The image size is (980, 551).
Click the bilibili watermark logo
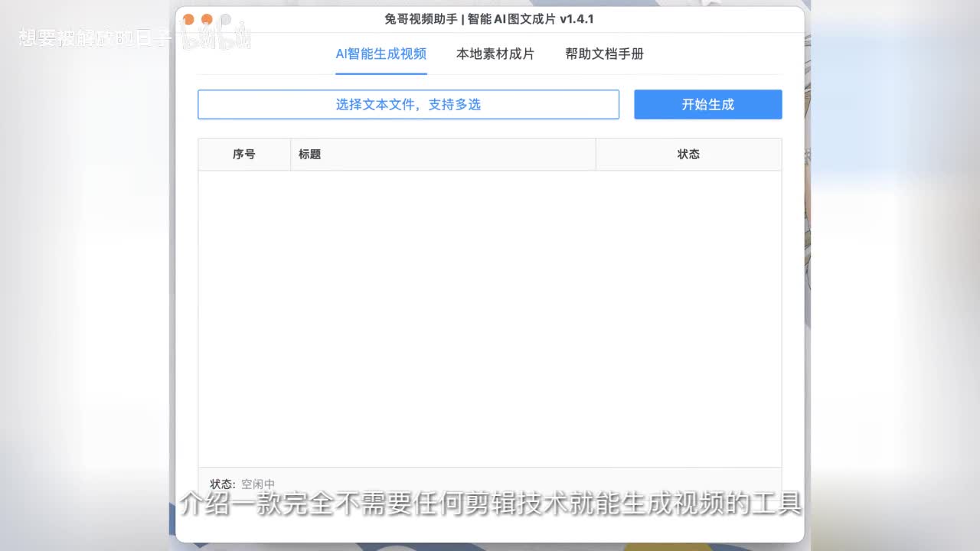[x=215, y=37]
